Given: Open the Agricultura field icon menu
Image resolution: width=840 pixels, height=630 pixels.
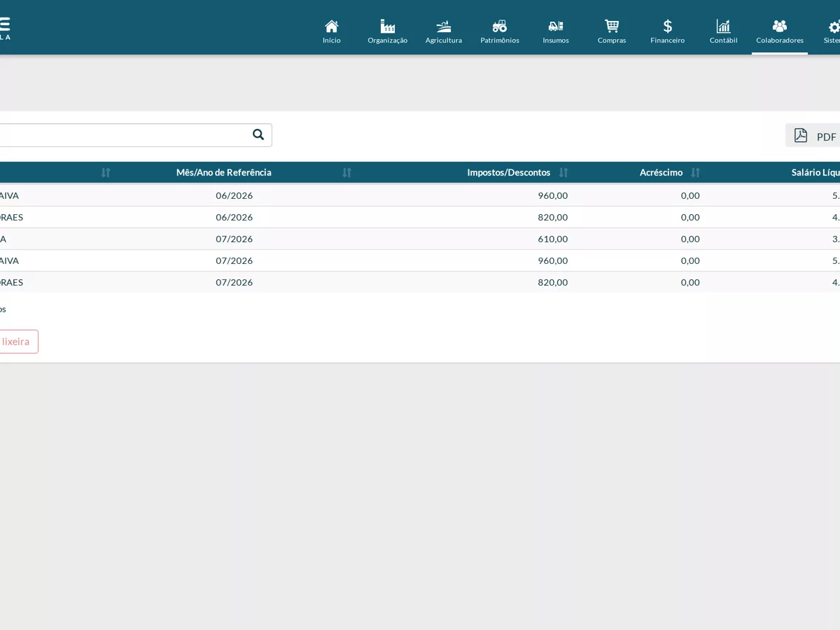Looking at the screenshot, I should [x=444, y=27].
